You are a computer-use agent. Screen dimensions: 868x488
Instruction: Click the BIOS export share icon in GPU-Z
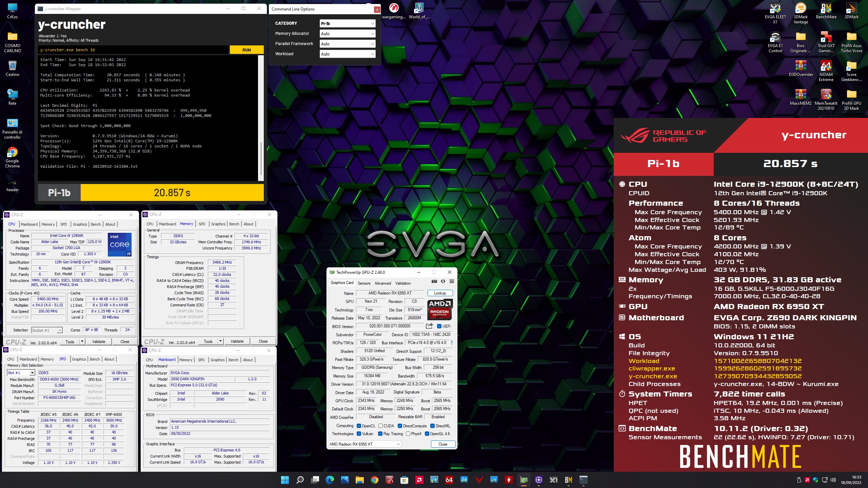(429, 326)
